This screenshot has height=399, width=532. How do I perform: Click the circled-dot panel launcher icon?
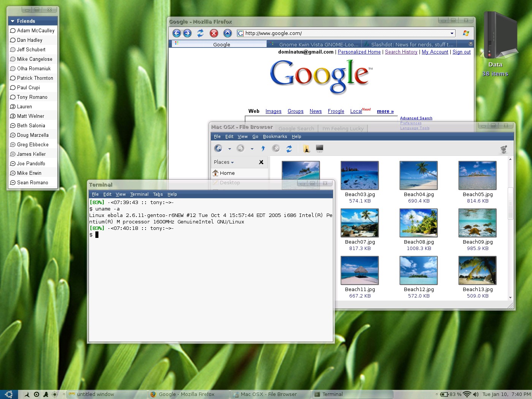(36, 394)
